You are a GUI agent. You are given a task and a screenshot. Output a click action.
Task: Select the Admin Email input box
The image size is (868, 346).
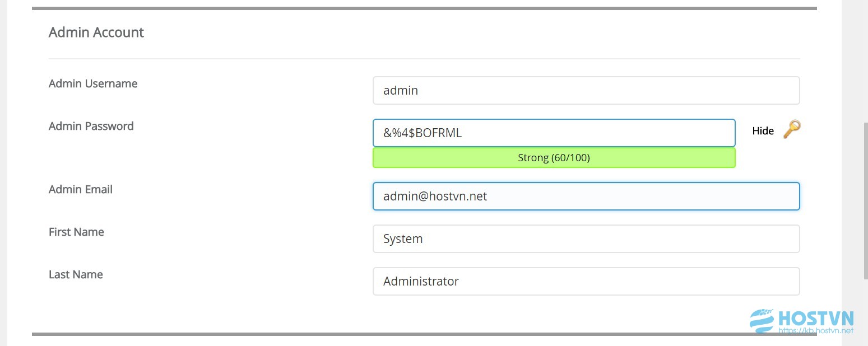pyautogui.click(x=586, y=197)
